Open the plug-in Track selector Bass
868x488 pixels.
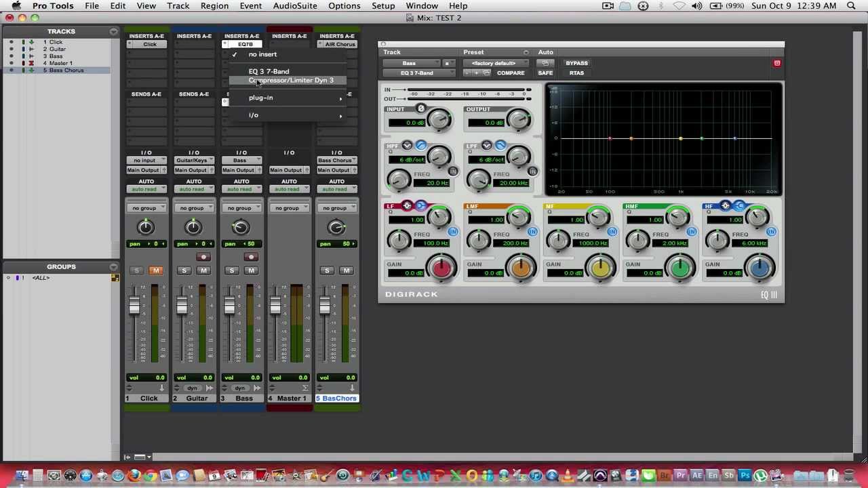(x=410, y=63)
